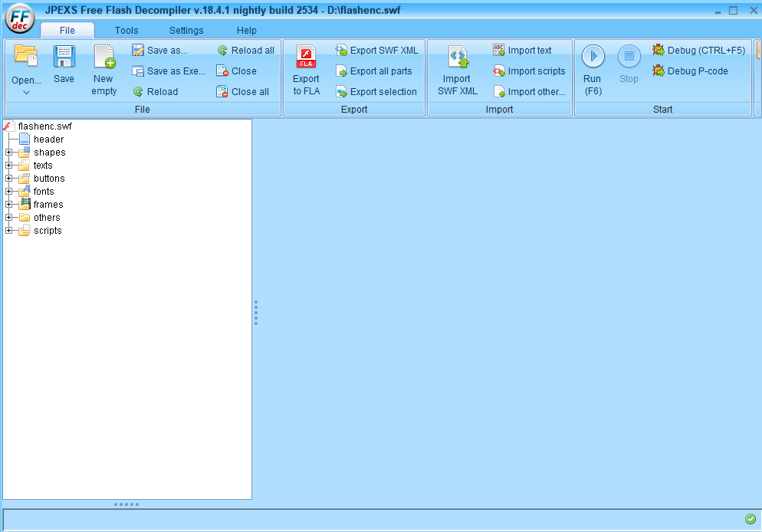Open the Tools ribbon tab

click(126, 30)
